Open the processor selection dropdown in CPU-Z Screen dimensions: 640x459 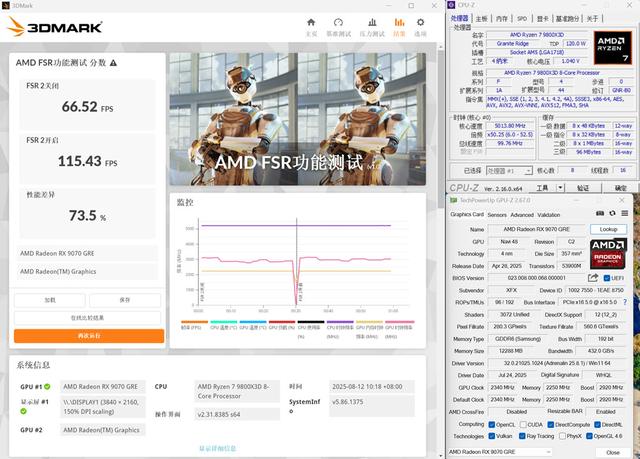click(x=509, y=171)
